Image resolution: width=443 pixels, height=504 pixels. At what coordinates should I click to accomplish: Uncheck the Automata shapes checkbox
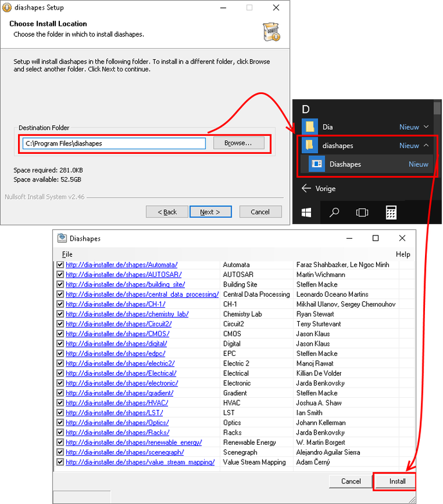pyautogui.click(x=60, y=265)
